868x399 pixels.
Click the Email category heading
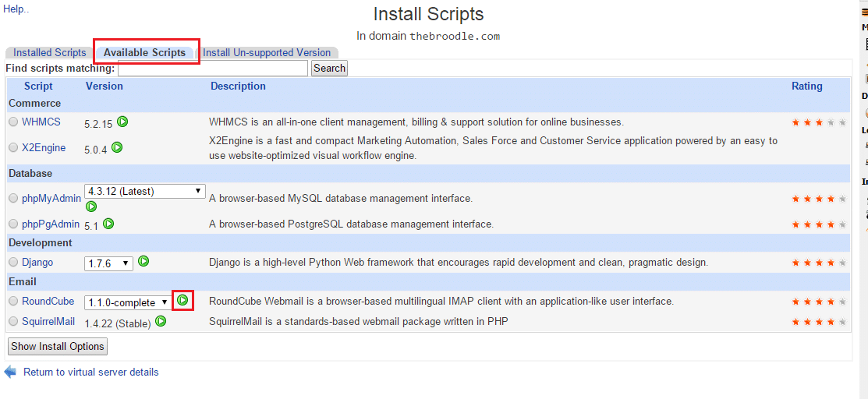(22, 281)
